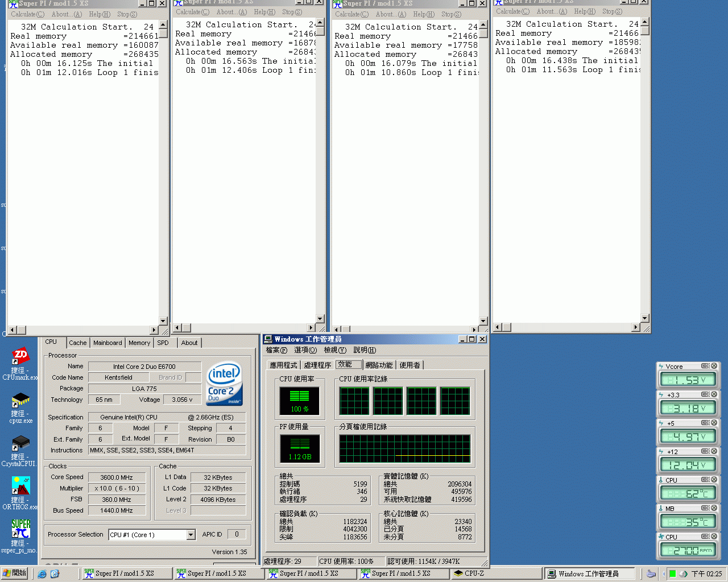Open the 處理程序 tab in Task Manager
Screen dimensions: 728x582
click(317, 365)
